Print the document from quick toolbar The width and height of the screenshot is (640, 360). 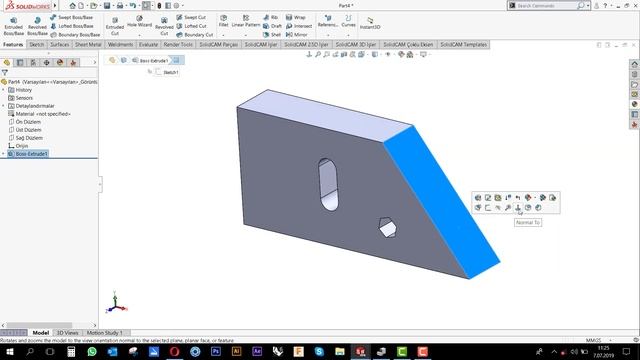(120, 6)
